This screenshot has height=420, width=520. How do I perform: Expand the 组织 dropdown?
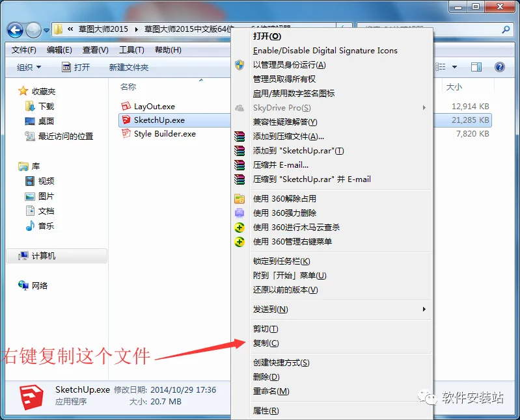click(29, 67)
